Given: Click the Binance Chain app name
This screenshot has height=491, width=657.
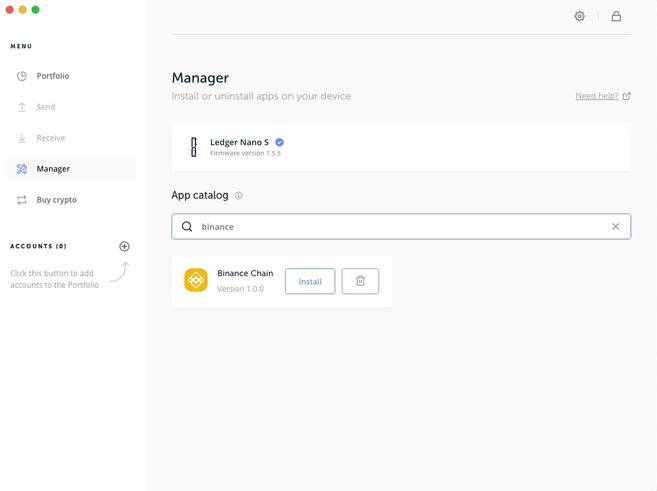Looking at the screenshot, I should [245, 273].
